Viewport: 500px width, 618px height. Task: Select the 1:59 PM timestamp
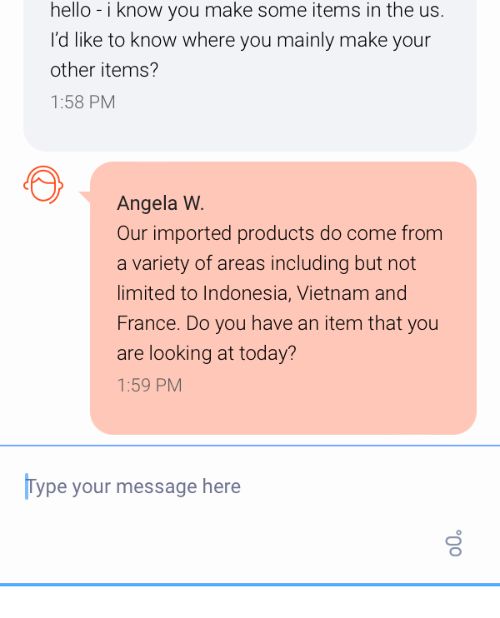(x=149, y=385)
